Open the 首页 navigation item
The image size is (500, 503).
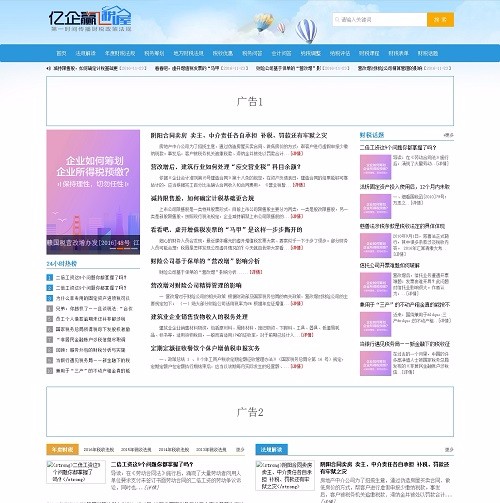61,53
